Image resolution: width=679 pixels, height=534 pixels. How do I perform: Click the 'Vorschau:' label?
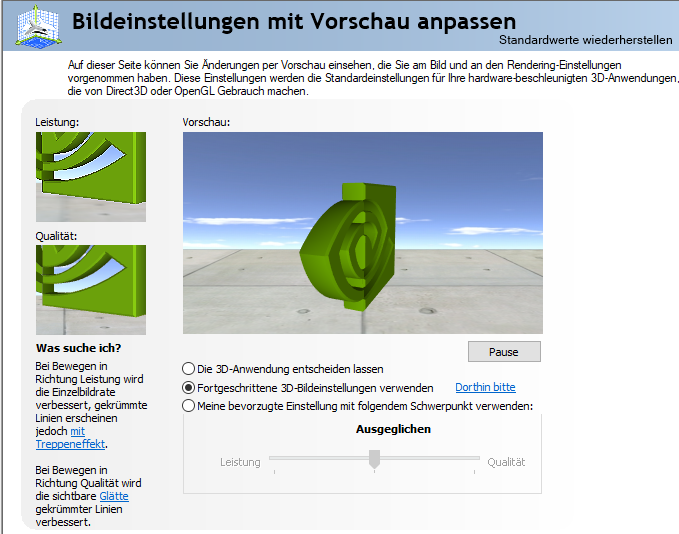click(x=206, y=122)
